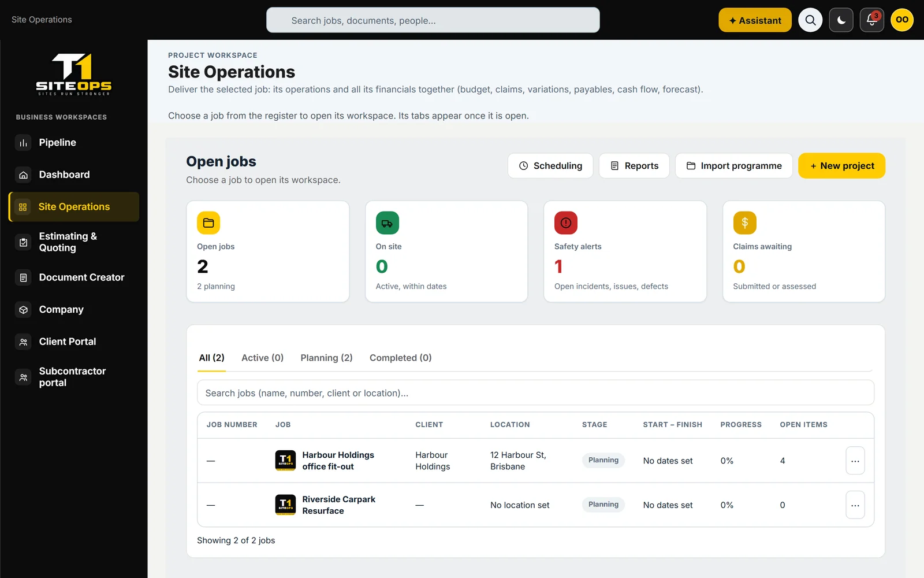Click the T1 SiteOps sidebar logo

tap(74, 74)
